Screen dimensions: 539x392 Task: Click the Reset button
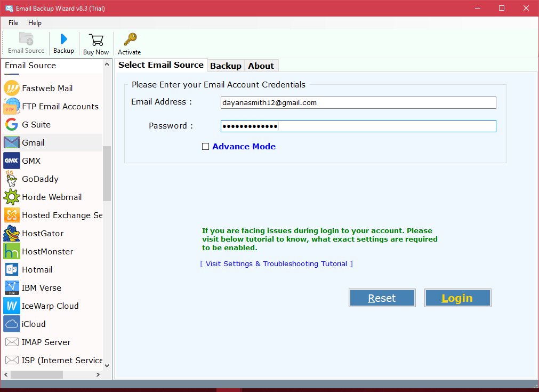click(x=382, y=298)
